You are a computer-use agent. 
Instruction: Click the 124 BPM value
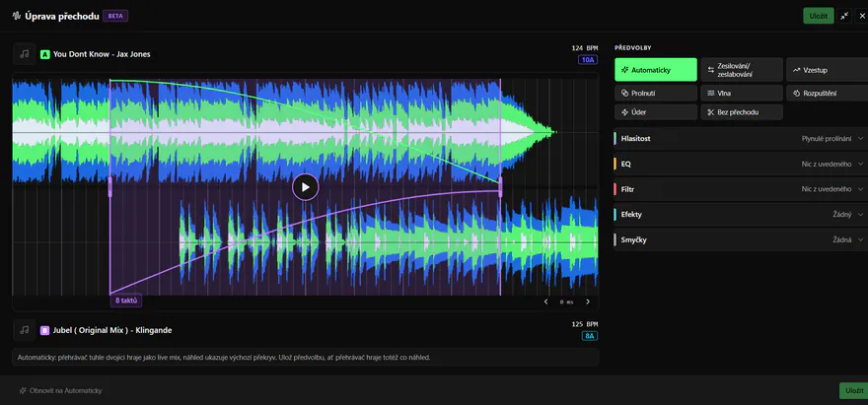585,48
